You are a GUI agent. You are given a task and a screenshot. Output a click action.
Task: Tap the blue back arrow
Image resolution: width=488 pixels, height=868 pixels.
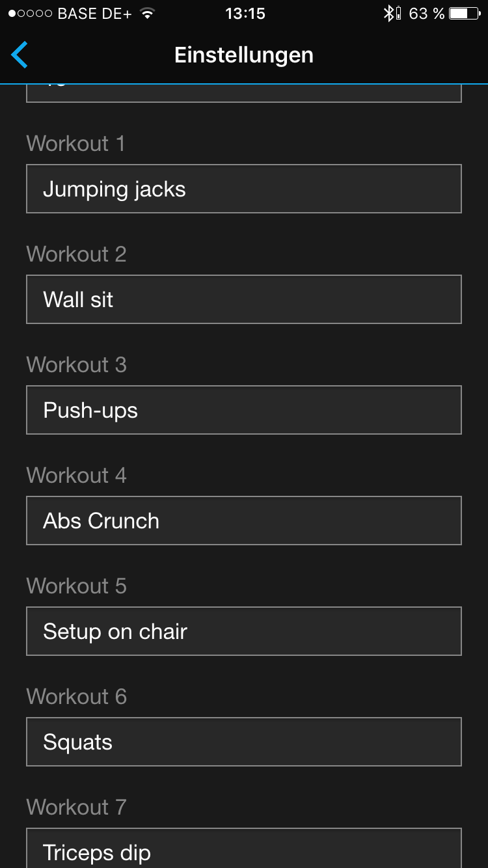(20, 55)
